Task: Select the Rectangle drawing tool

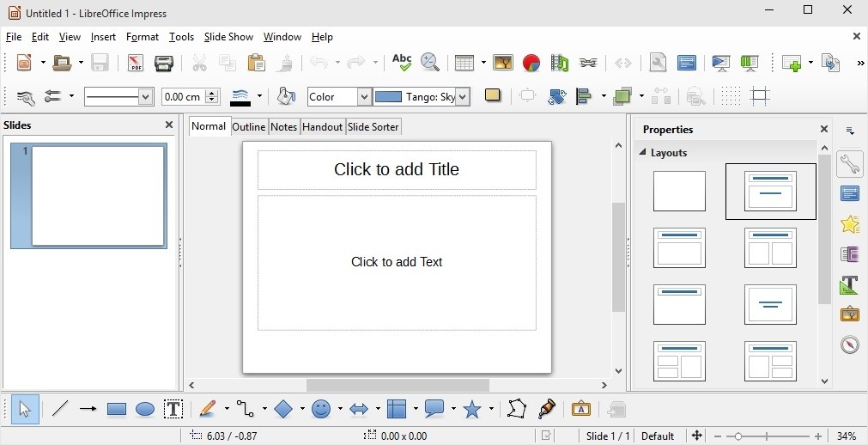Action: [x=117, y=410]
